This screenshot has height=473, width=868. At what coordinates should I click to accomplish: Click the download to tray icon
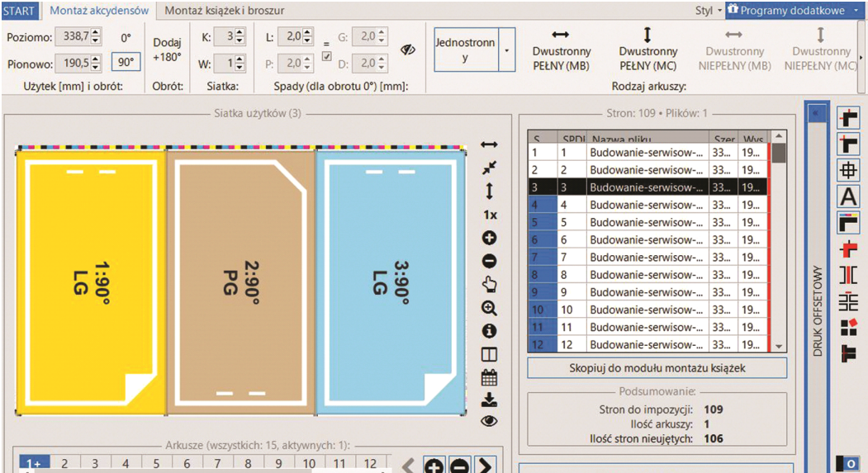pos(490,400)
